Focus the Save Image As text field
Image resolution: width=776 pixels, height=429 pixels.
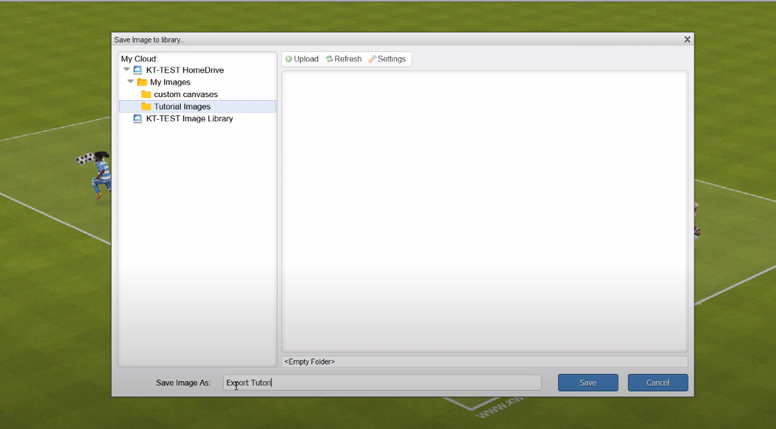click(382, 382)
